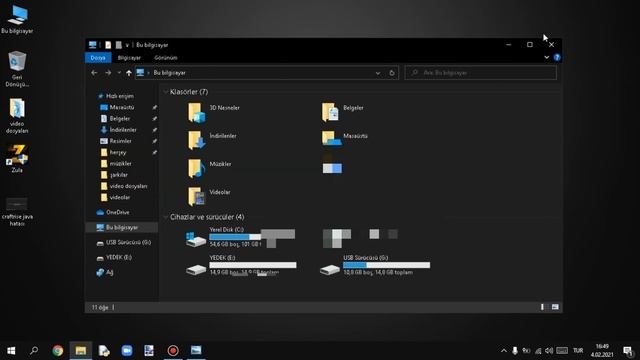Image resolution: width=640 pixels, height=360 pixels.
Task: Open Bu bilgisayar desktop shortcut
Action: tap(17, 19)
